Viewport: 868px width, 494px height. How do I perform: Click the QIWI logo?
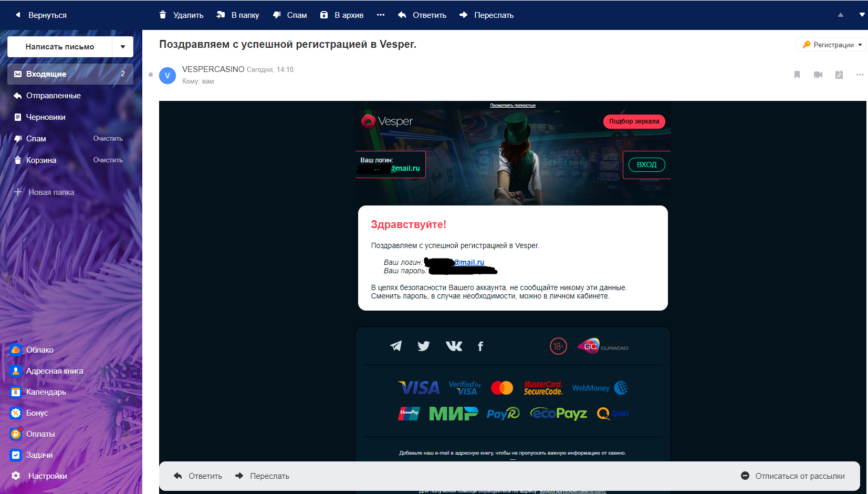[x=612, y=414]
